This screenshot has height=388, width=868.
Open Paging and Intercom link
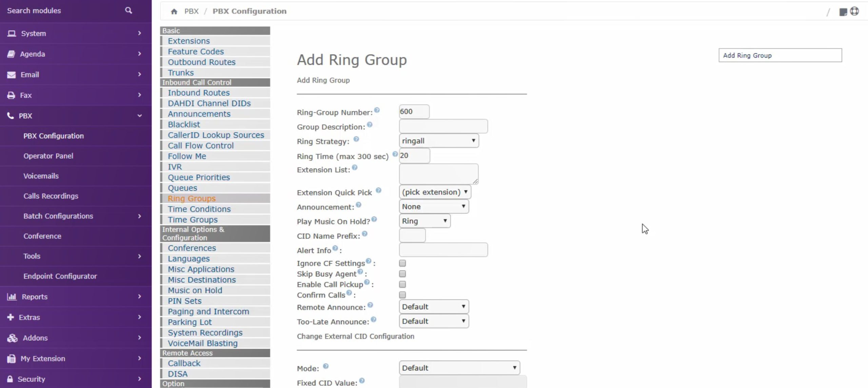[x=209, y=312]
